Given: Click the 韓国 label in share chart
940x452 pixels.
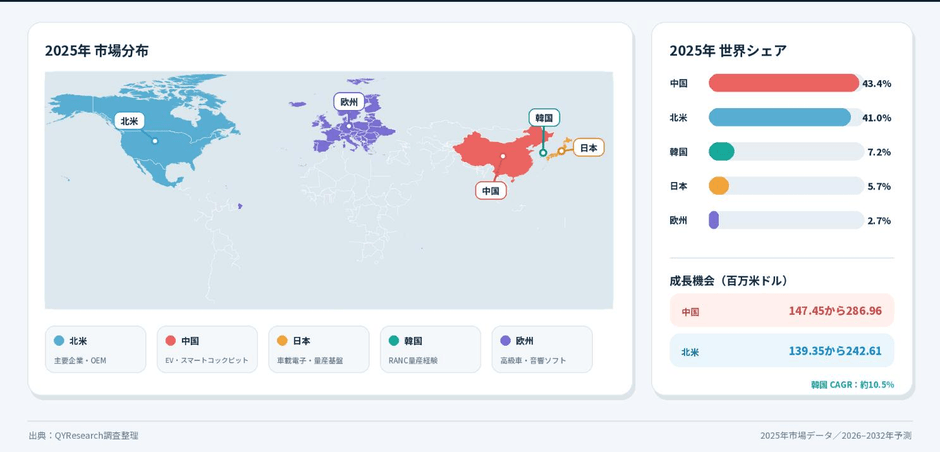Looking at the screenshot, I should click(x=679, y=152).
